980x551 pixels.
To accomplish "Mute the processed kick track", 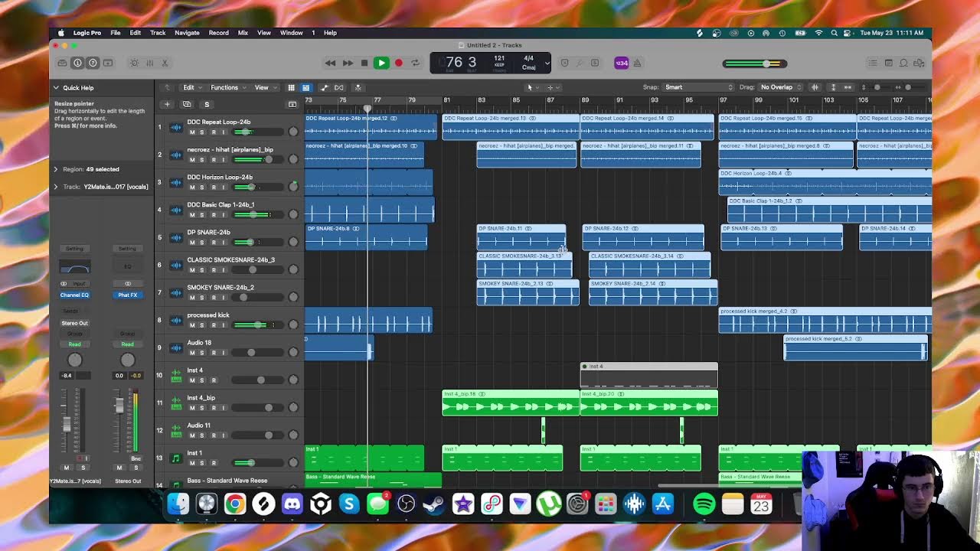I will point(192,324).
